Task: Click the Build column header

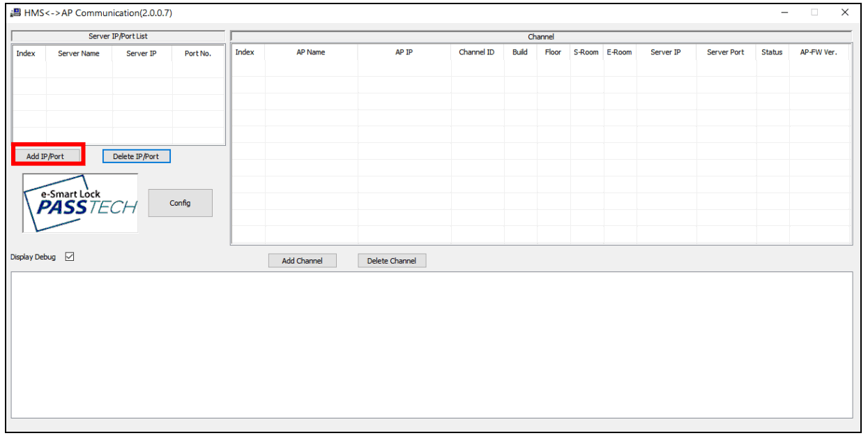Action: click(520, 52)
